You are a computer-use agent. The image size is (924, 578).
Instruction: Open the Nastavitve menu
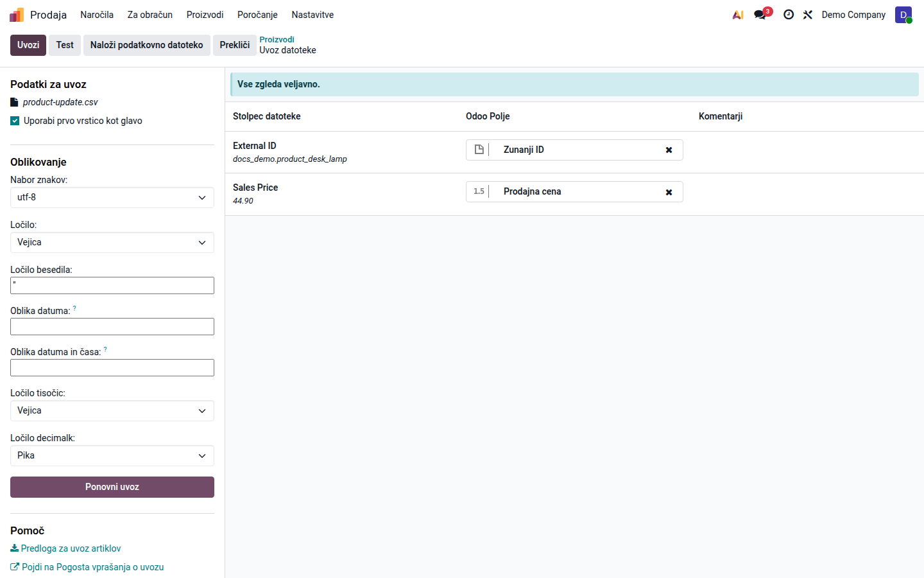312,15
